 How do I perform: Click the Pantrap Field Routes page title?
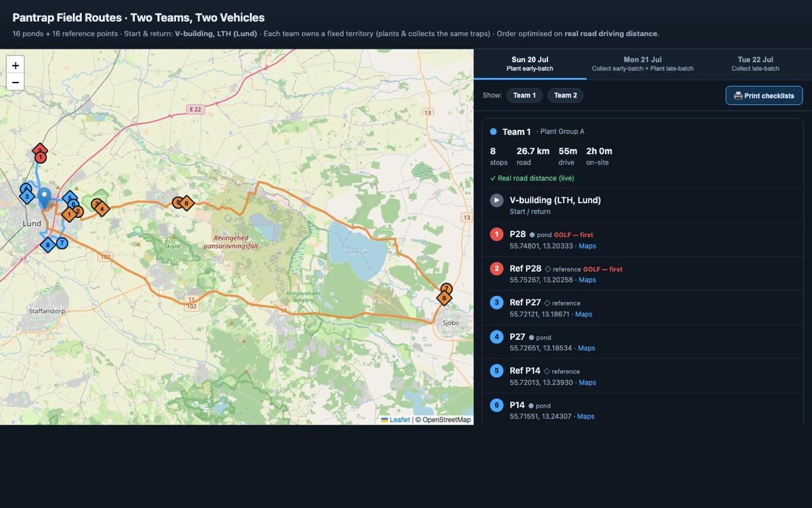tap(139, 18)
